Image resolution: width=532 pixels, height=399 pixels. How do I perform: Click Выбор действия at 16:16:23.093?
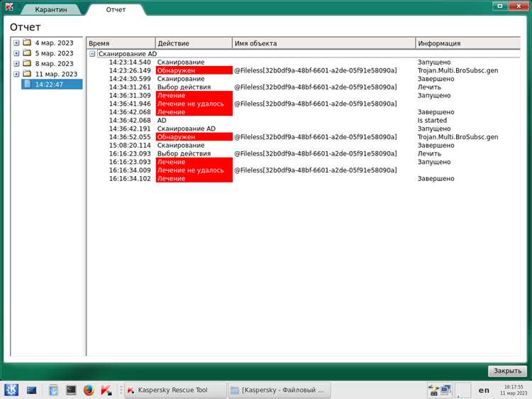pyautogui.click(x=184, y=153)
